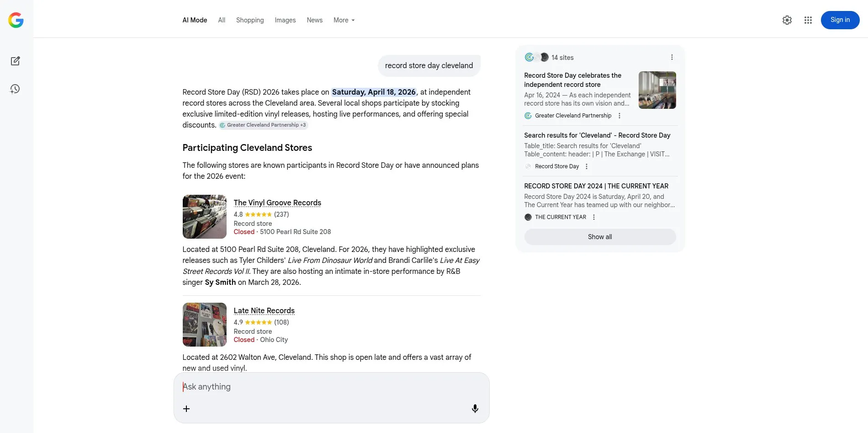Click the Vinyl Groove Records store thumbnail

204,216
